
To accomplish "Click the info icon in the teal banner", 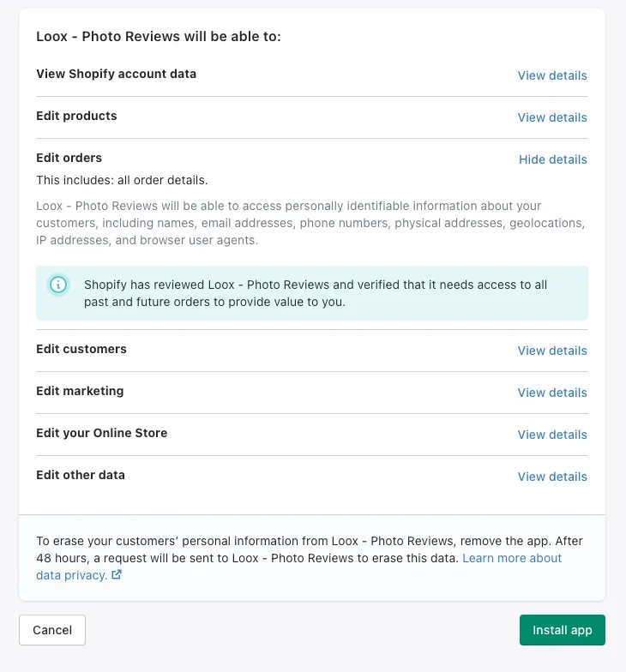I will point(58,285).
